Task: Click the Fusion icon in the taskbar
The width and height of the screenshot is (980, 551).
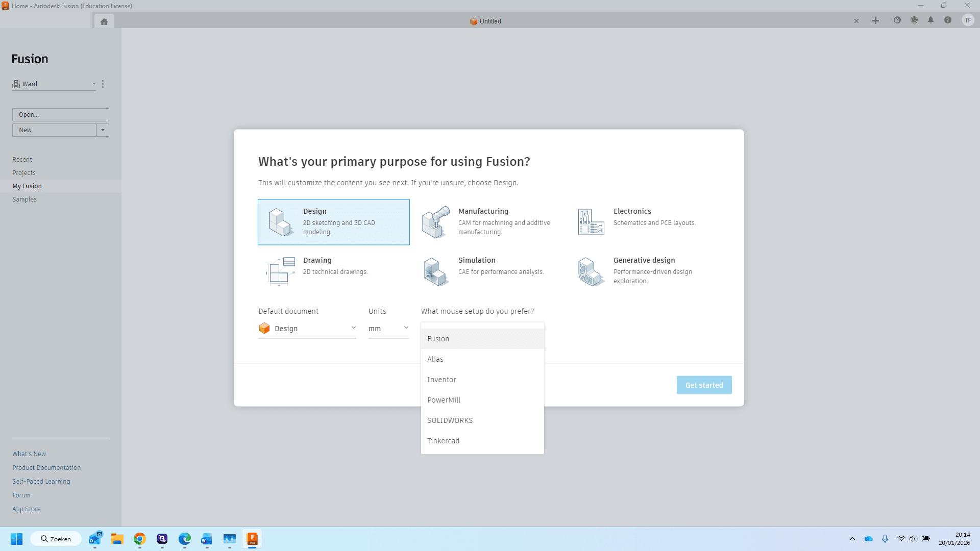Action: (x=252, y=539)
